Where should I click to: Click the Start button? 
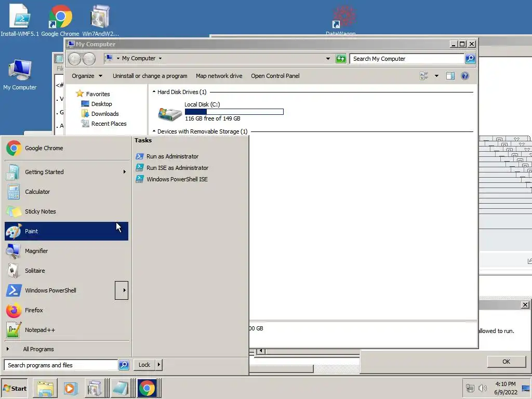pos(14,389)
